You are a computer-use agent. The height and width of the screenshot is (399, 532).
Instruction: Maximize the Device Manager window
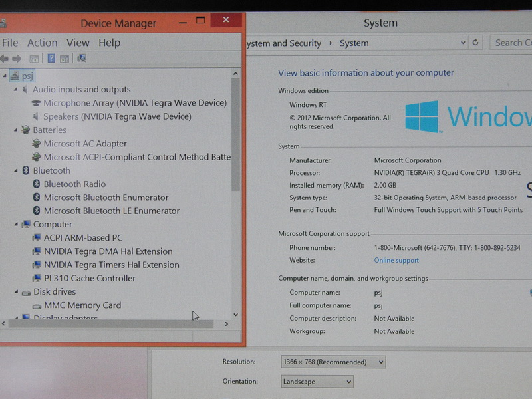(201, 21)
